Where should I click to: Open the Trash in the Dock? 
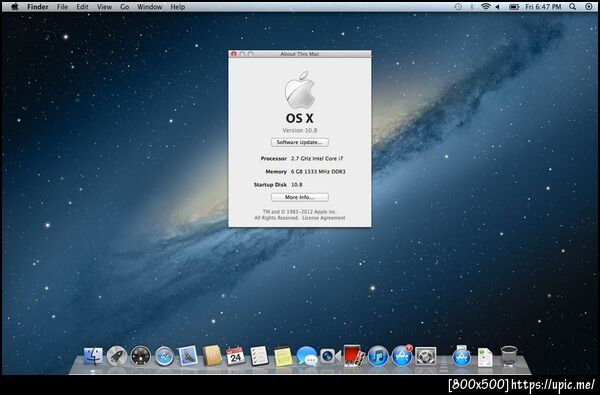[x=509, y=356]
